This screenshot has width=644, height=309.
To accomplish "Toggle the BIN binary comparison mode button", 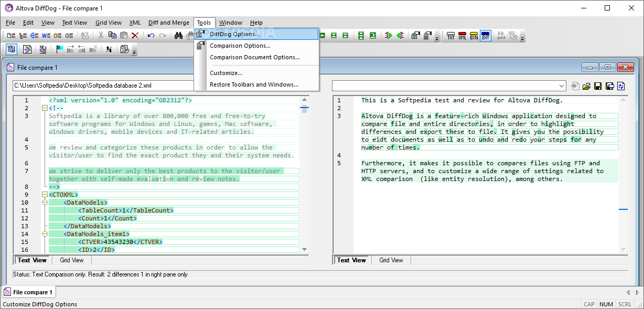I will pos(474,36).
